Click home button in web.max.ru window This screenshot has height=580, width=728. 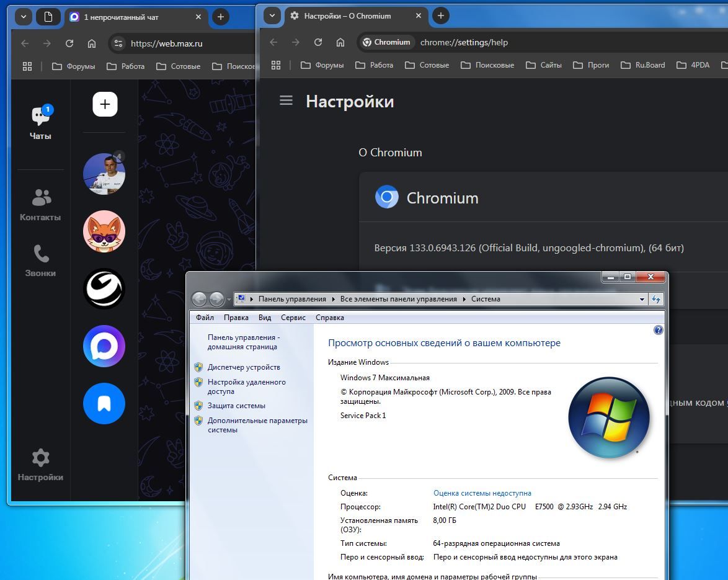[x=91, y=43]
